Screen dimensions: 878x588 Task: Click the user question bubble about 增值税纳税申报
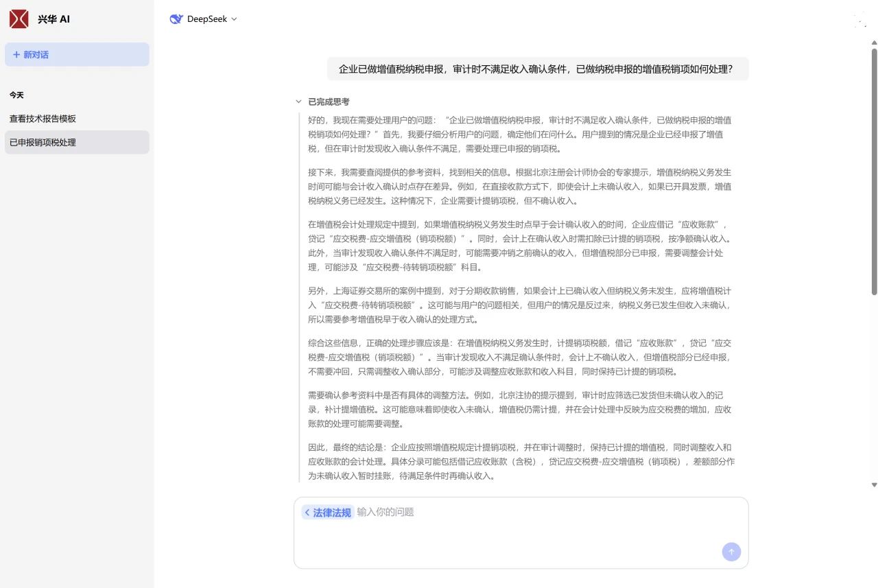click(x=536, y=69)
